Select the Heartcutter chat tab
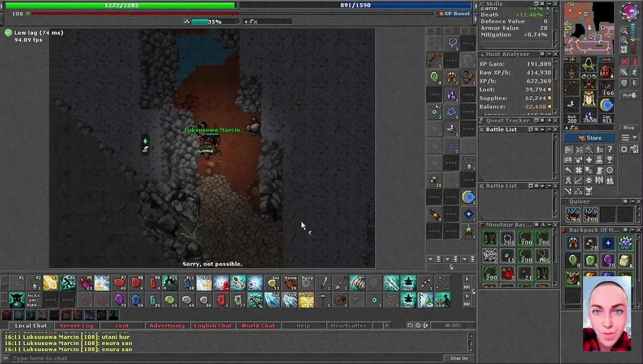This screenshot has width=643, height=364. coord(348,326)
